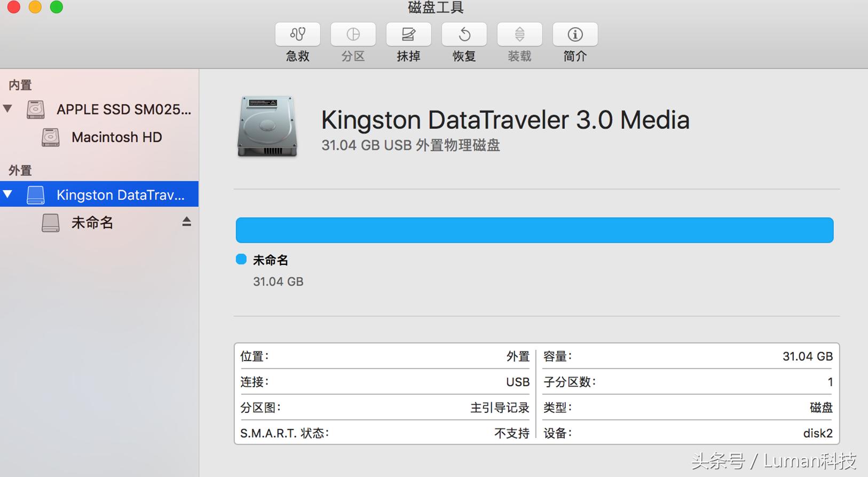Click the blue 未命名 legend dot
The width and height of the screenshot is (868, 477).
point(241,259)
